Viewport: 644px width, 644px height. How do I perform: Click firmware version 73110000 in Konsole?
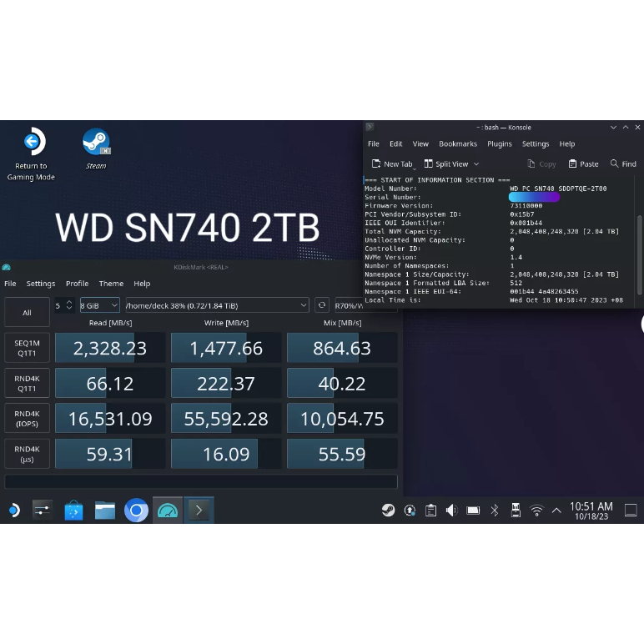[x=526, y=206]
